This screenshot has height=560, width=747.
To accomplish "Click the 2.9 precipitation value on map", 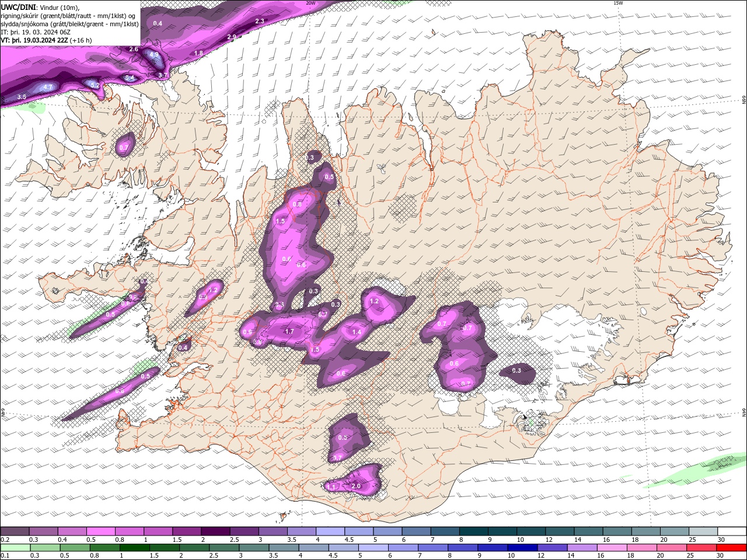I will [232, 37].
